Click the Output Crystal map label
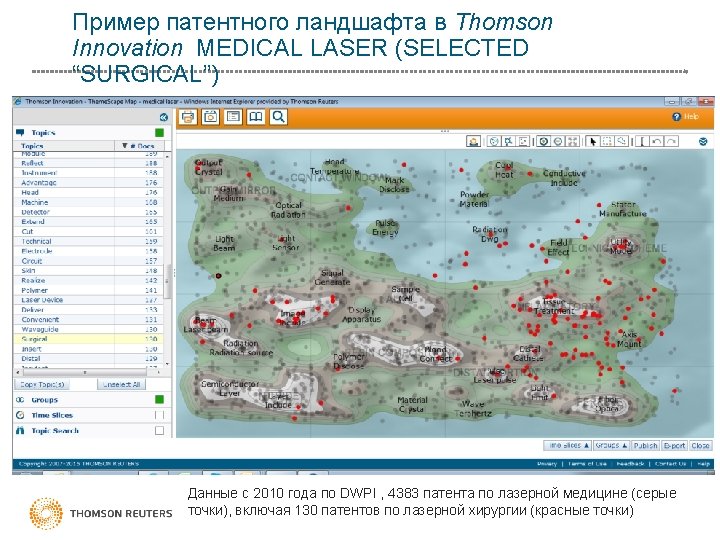Screen dimensions: 720x540 pos(208,167)
